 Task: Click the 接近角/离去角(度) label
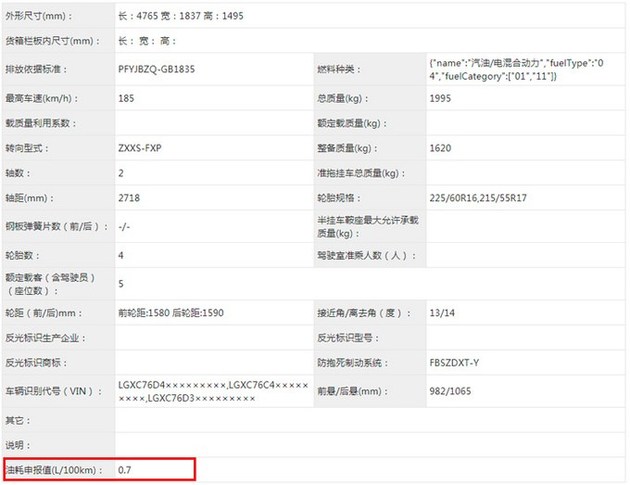click(x=364, y=313)
